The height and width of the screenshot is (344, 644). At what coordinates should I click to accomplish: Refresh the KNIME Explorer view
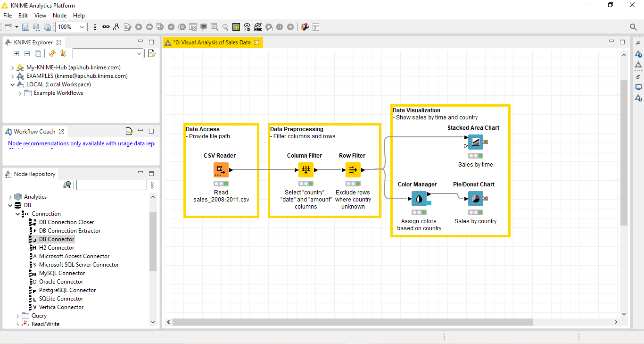52,53
